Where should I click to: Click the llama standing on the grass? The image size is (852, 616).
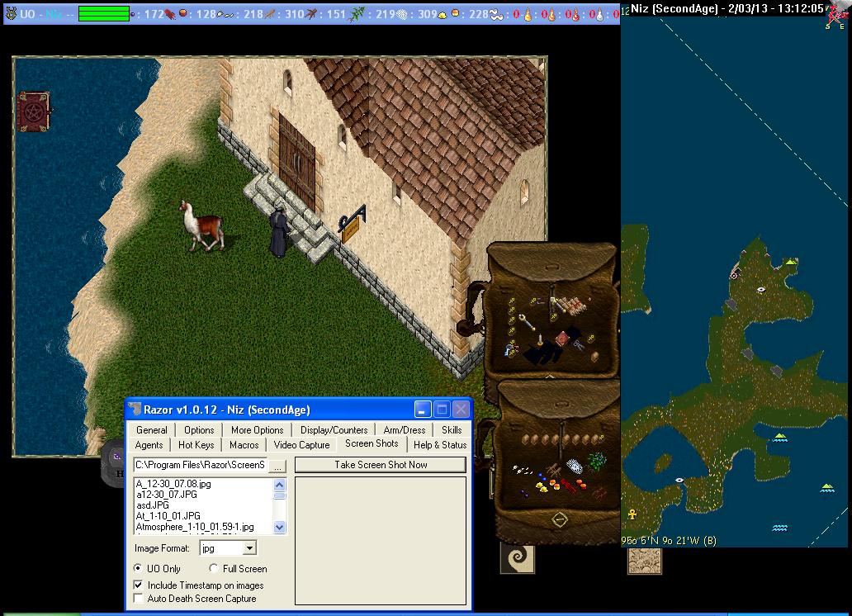pyautogui.click(x=201, y=225)
